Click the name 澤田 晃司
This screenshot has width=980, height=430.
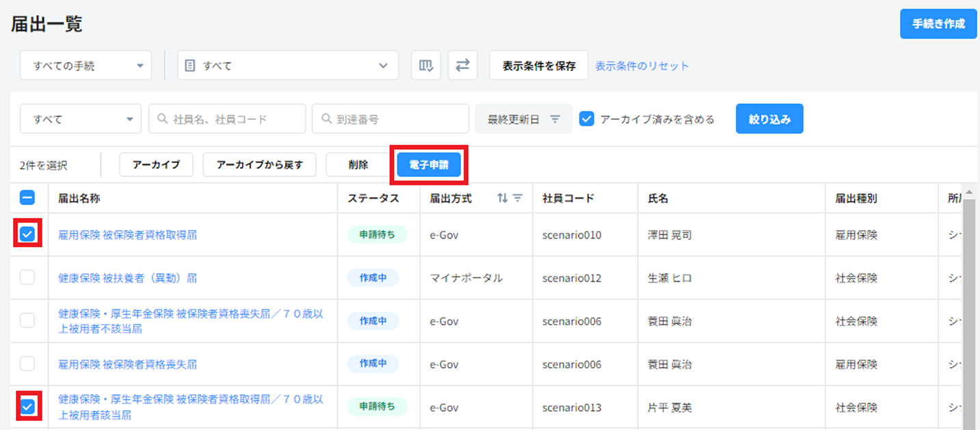[670, 234]
